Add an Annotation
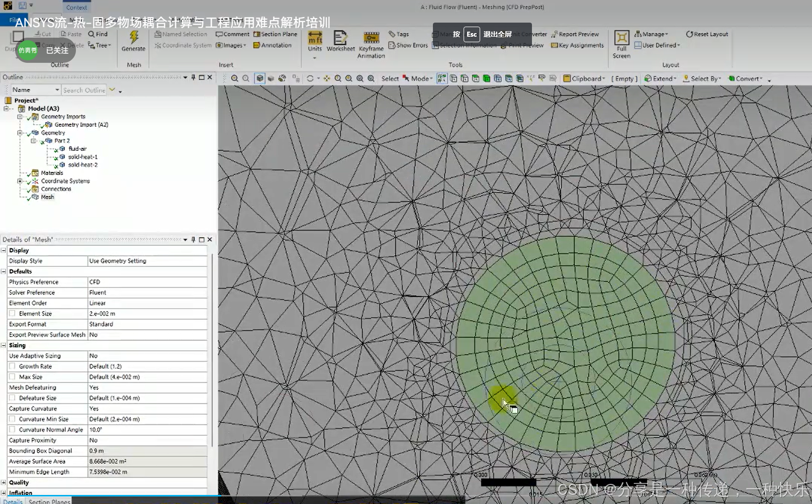812x504 pixels. 272,45
